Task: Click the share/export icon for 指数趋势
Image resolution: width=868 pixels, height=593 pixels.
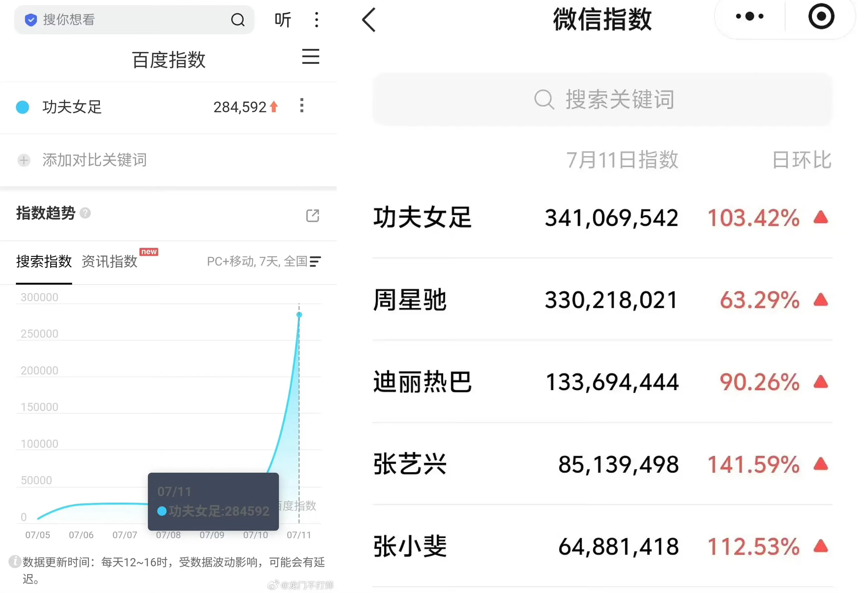Action: click(x=312, y=215)
